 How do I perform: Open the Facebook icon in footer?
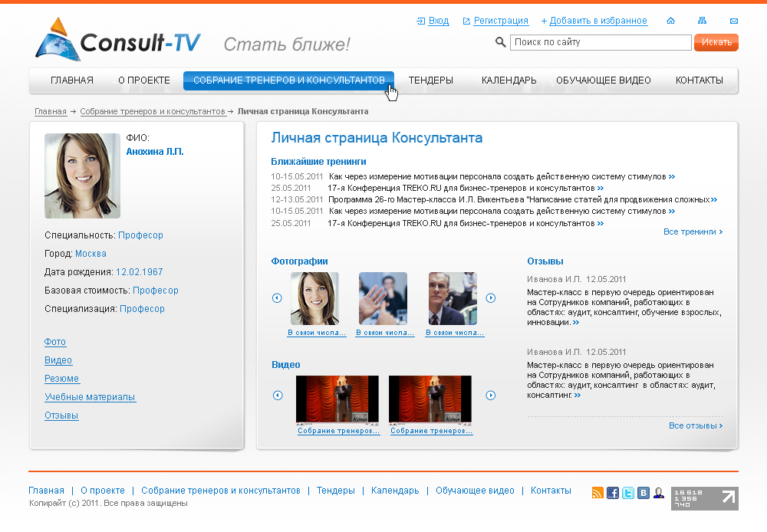click(612, 493)
